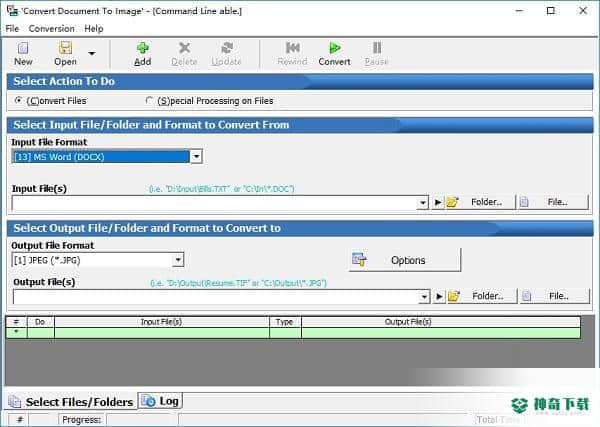Expand the Input File(s) history dropdown arrow
This screenshot has height=427, width=600.
click(x=423, y=203)
